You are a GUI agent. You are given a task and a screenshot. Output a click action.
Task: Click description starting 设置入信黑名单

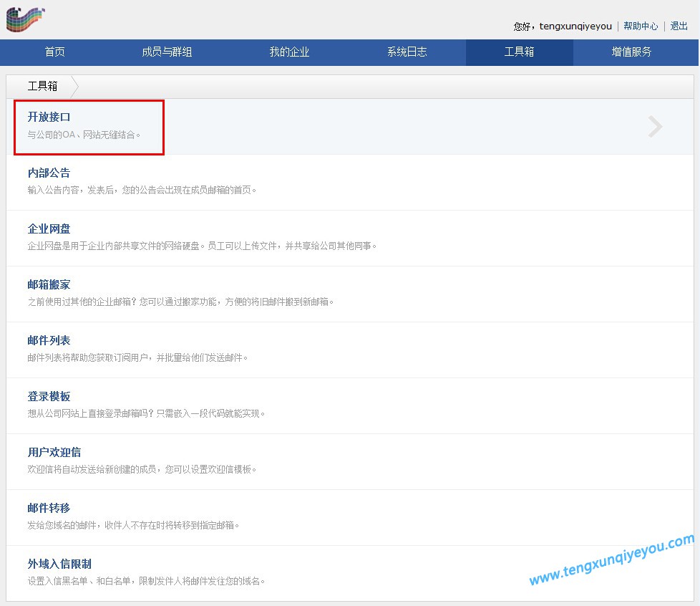click(x=146, y=581)
